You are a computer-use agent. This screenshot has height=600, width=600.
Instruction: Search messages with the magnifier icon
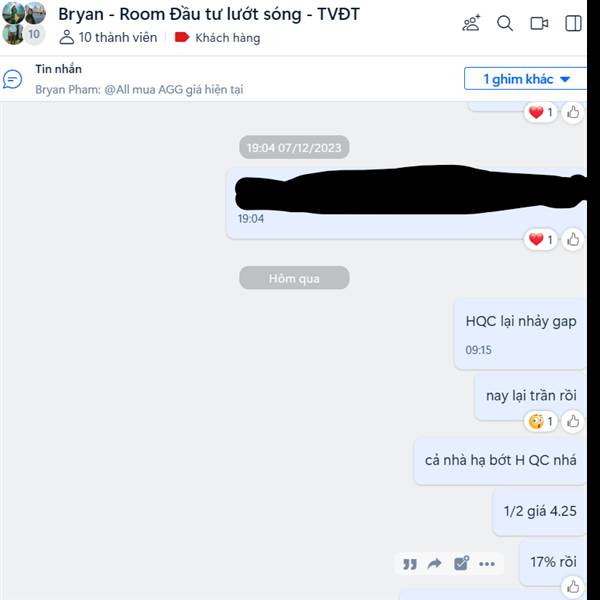point(505,23)
